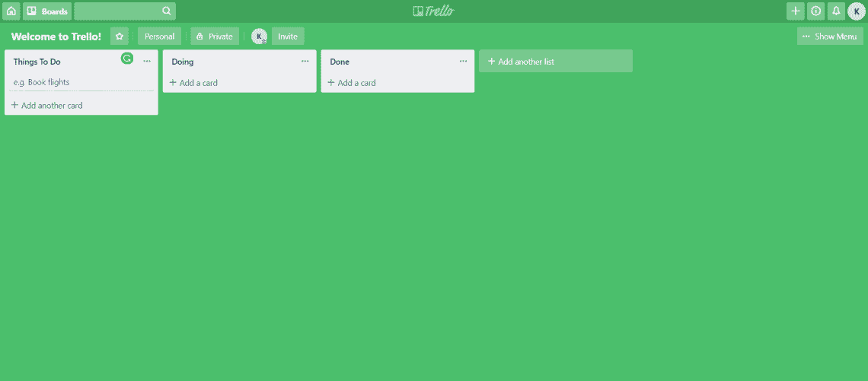
Task: Click the Doing list title
Action: [x=183, y=62]
